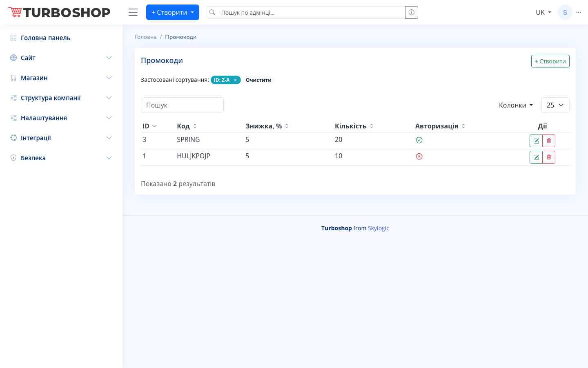Viewport: 588px width, 368px height.
Task: Expand the Структура компанії chevron
Action: point(109,98)
